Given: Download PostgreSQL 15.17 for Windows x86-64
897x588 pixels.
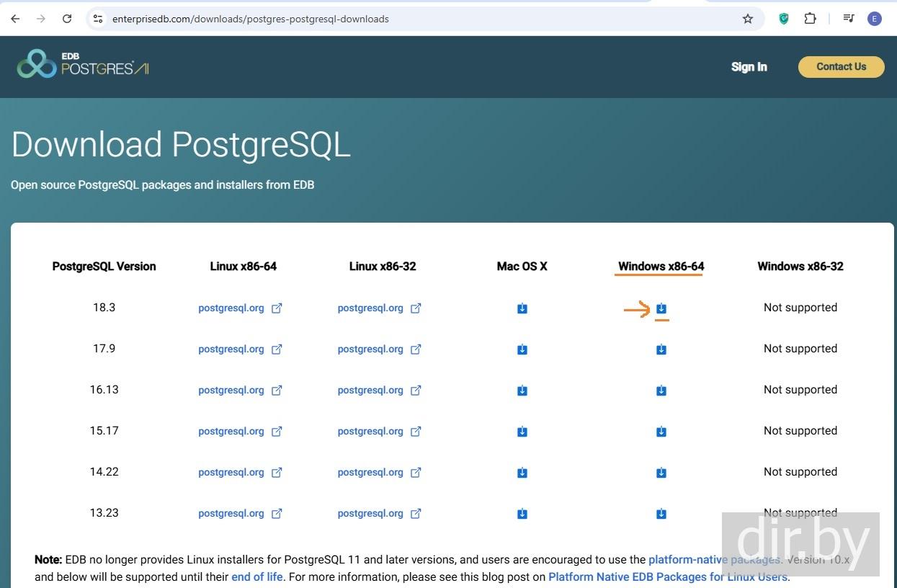Looking at the screenshot, I should (661, 432).
